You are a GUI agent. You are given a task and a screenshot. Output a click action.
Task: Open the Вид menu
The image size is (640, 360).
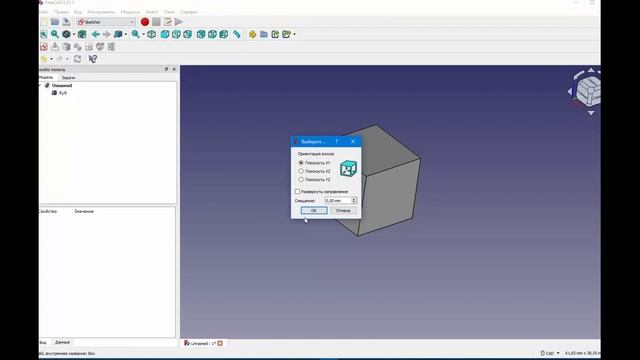click(x=78, y=12)
